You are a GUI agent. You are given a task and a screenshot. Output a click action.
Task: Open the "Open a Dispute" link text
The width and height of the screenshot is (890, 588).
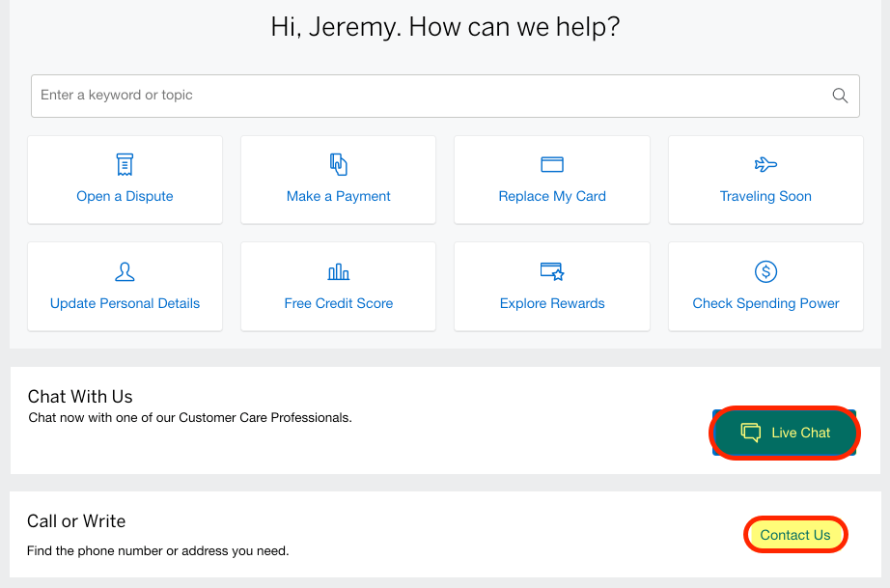[x=125, y=196]
